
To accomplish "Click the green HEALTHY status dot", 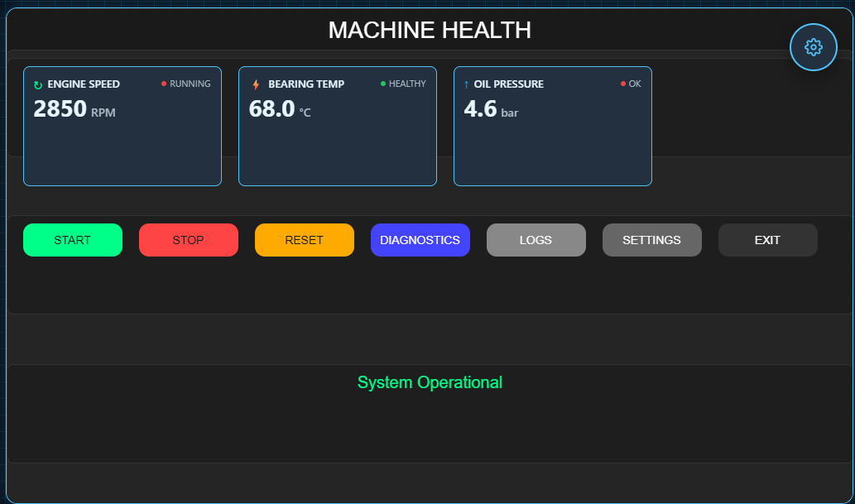I will 382,84.
